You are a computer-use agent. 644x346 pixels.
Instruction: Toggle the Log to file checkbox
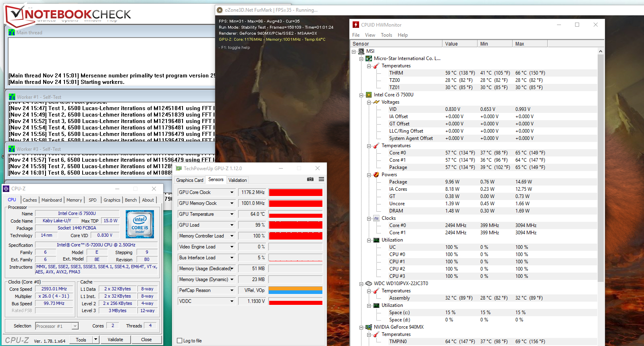point(180,341)
